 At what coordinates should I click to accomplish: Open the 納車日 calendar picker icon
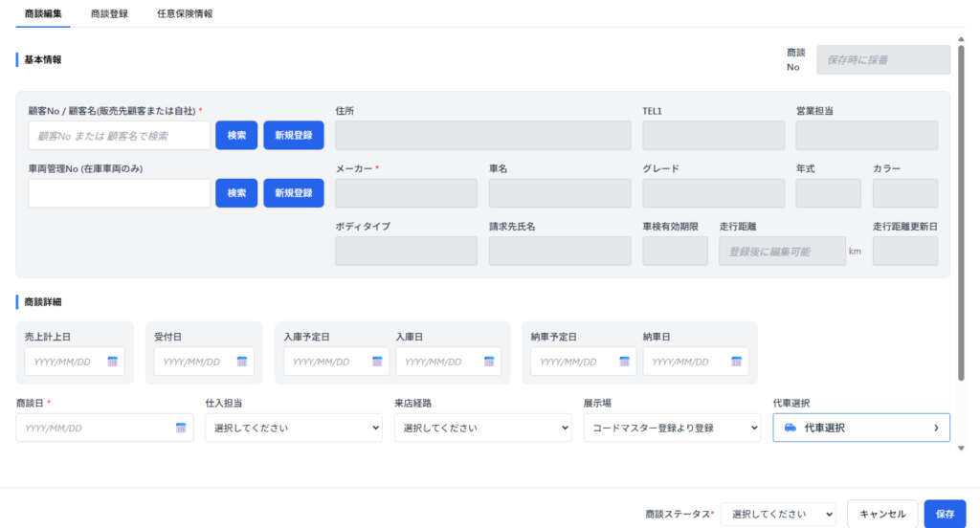736,362
